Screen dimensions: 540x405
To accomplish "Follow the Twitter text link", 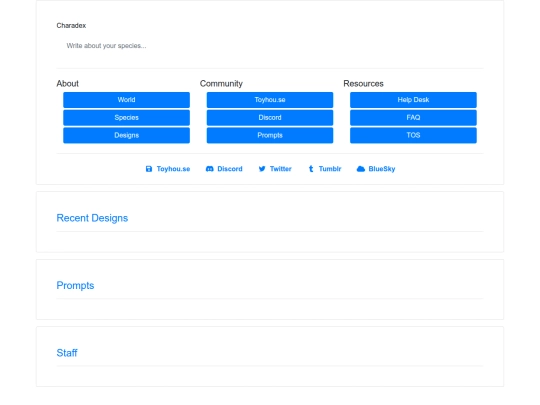I will [281, 169].
